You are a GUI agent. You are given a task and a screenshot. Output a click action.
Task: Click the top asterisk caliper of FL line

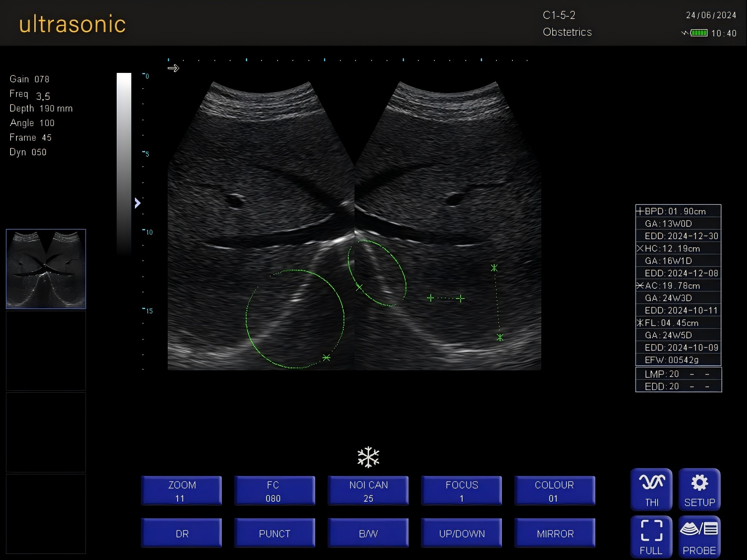tap(494, 268)
